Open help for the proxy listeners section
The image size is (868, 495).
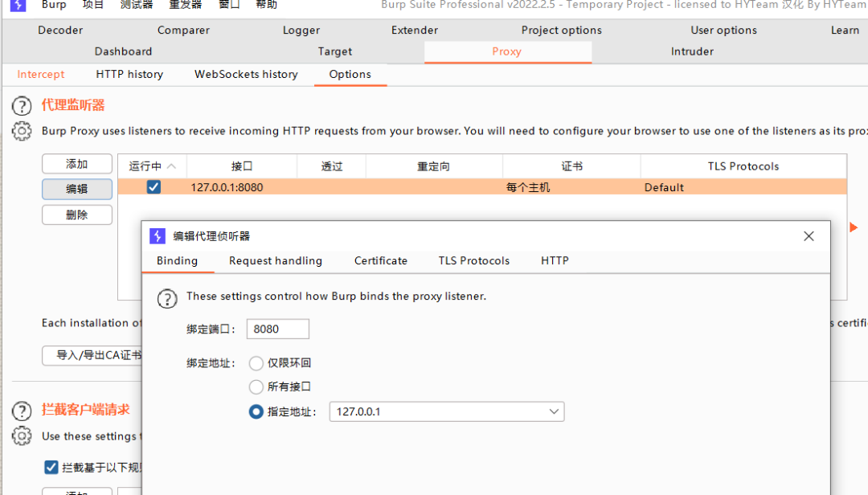(x=22, y=106)
